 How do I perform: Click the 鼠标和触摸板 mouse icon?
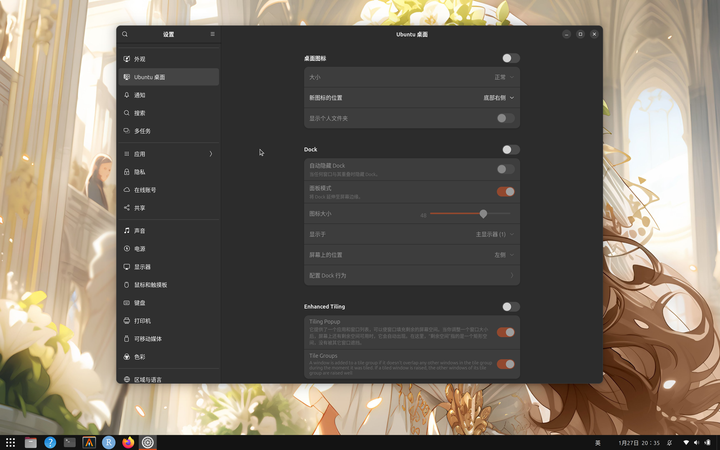[x=127, y=284]
